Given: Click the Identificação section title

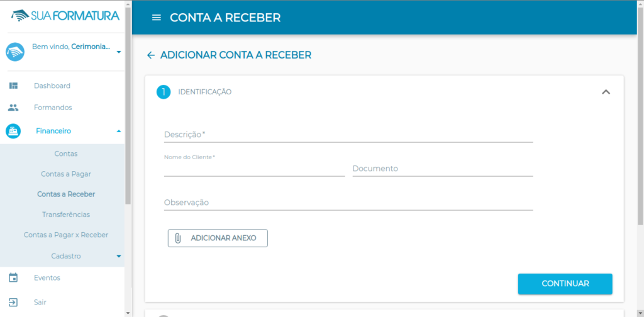Looking at the screenshot, I should click(x=204, y=92).
